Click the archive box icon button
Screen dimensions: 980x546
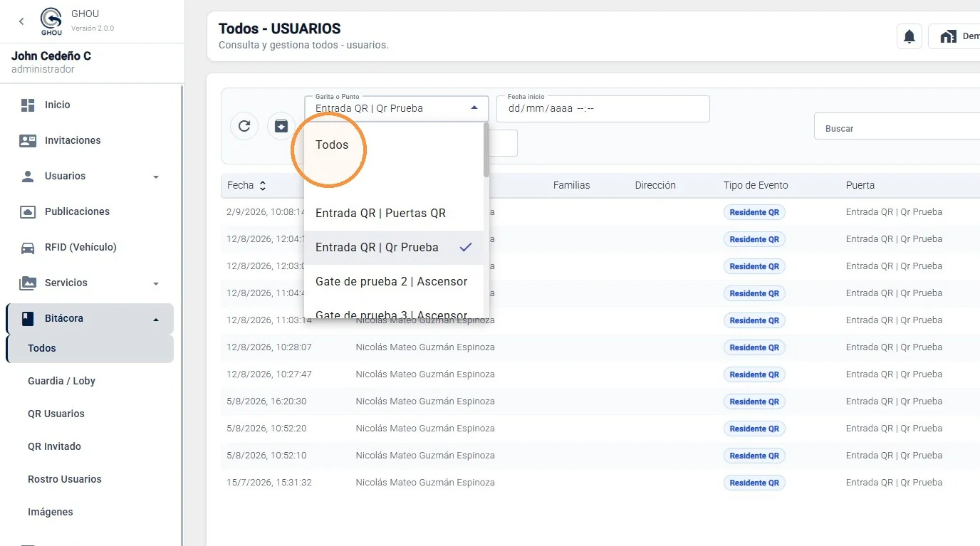click(x=281, y=126)
